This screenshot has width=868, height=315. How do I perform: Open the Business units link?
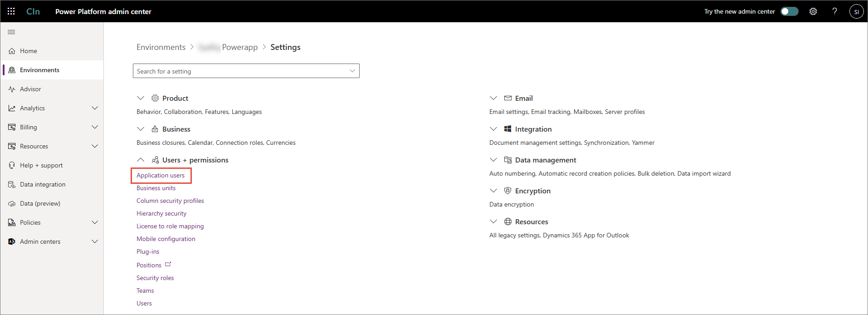coord(156,188)
